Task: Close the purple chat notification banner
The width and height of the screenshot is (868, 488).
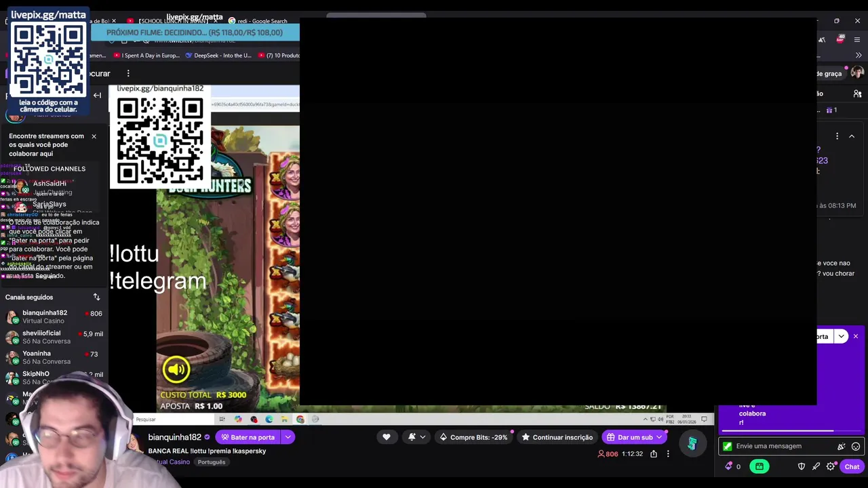Action: click(856, 336)
